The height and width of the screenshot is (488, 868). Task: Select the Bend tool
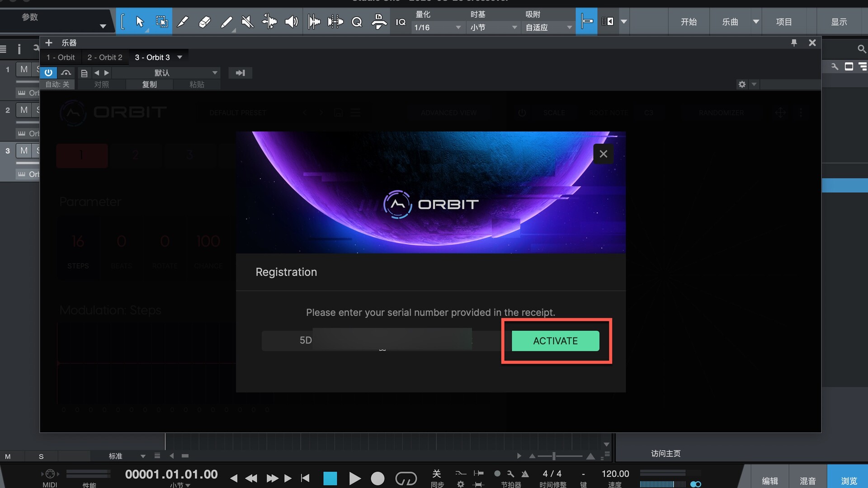(x=269, y=21)
